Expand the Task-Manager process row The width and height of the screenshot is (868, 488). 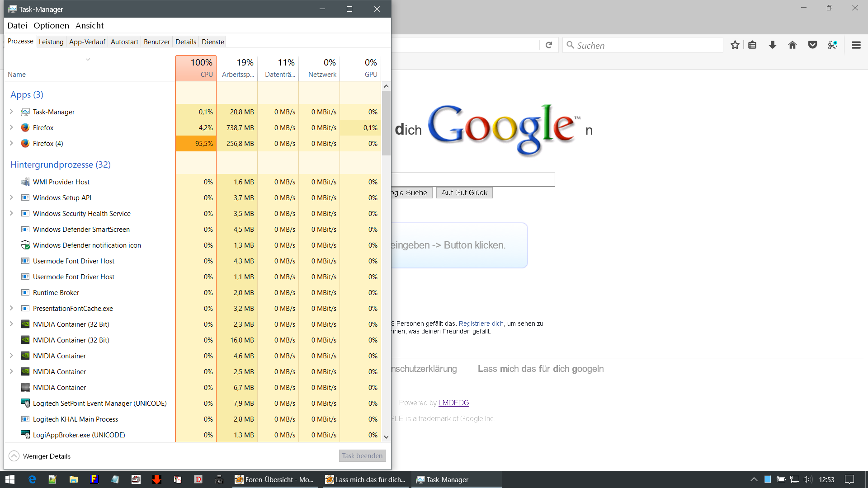pos(12,112)
